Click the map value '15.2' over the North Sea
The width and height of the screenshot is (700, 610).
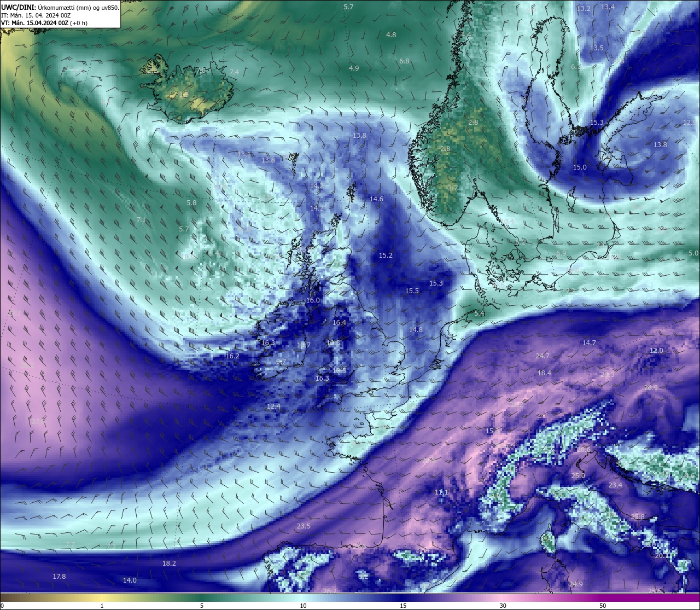click(x=386, y=255)
